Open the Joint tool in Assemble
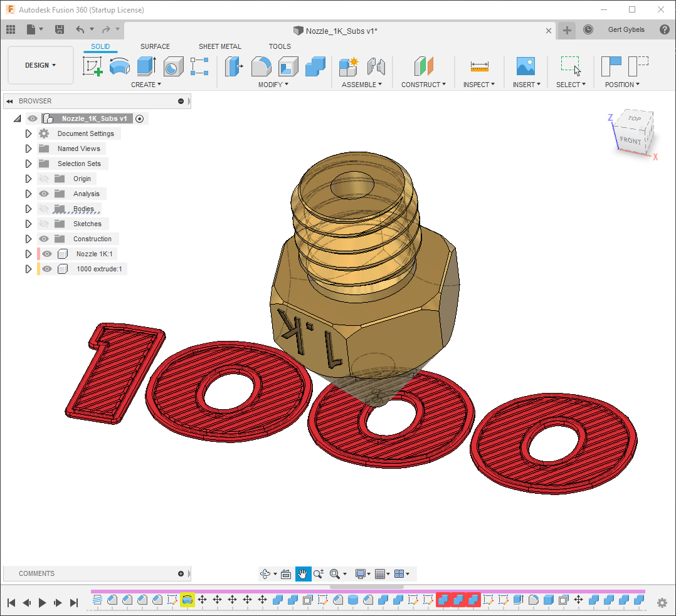The image size is (676, 616). pos(376,66)
